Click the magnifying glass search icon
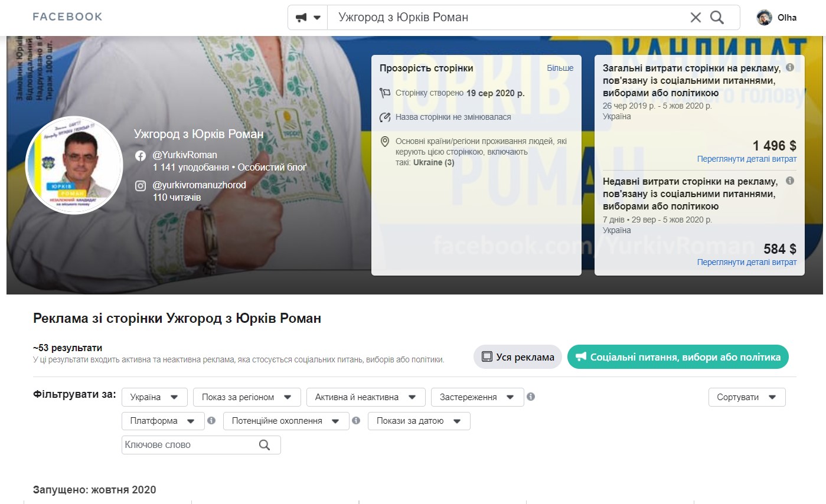 tap(717, 18)
